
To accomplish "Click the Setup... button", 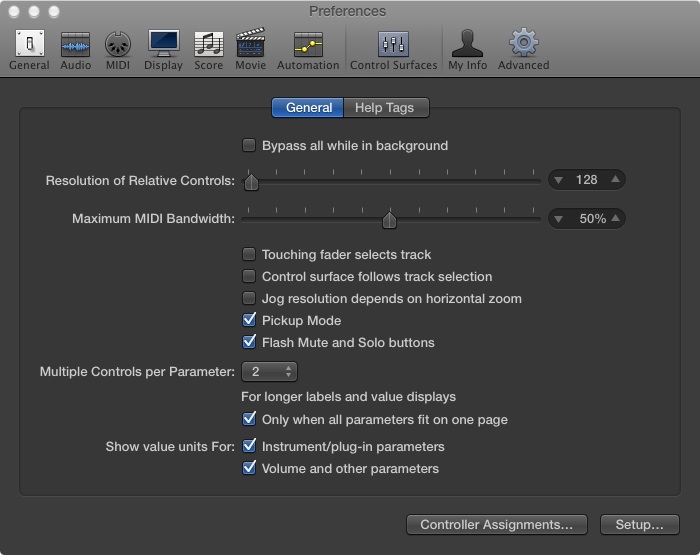I will pyautogui.click(x=639, y=525).
